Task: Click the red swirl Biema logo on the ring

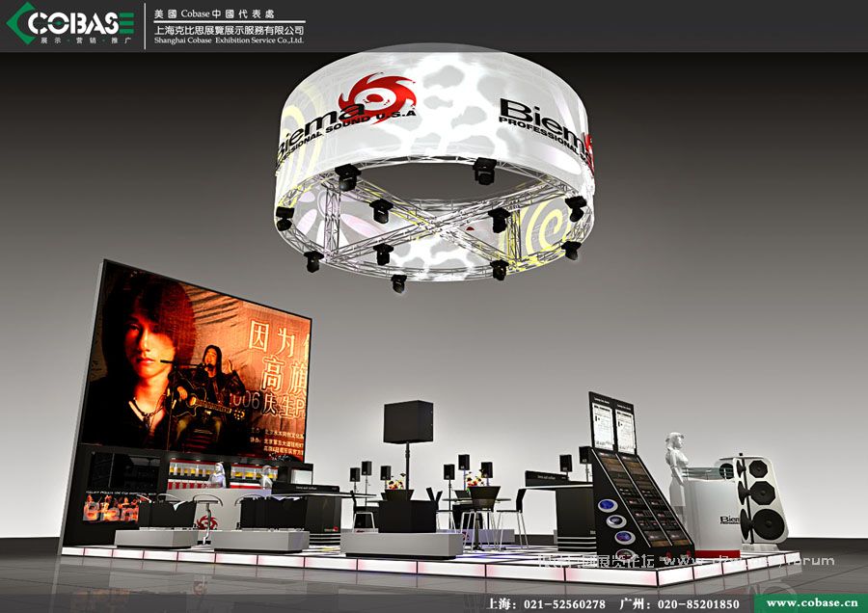Action: point(377,97)
